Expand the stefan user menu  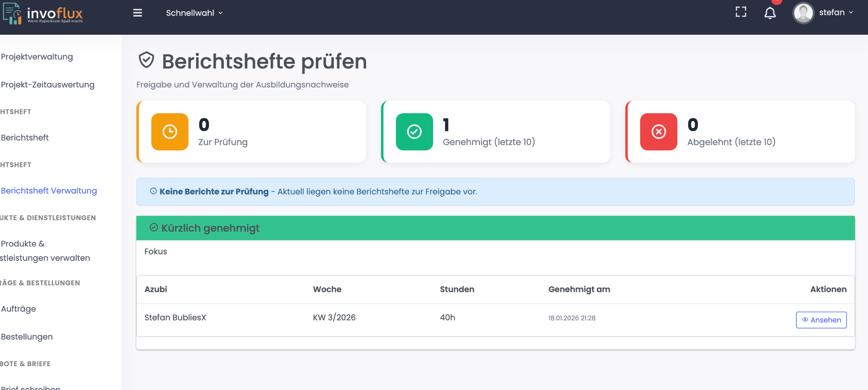point(836,13)
